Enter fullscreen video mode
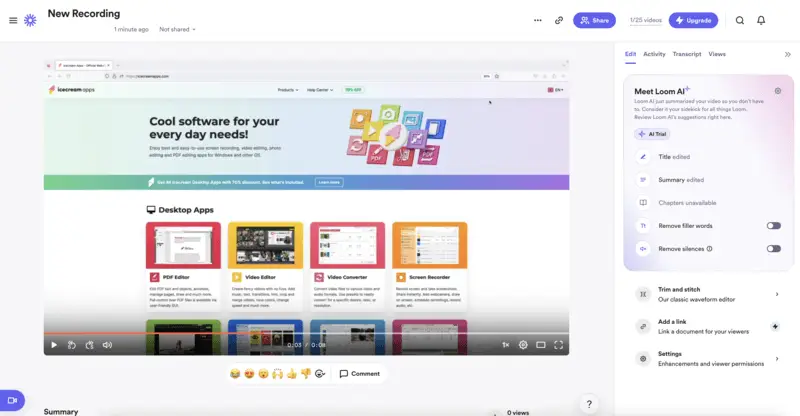Viewport: 800px width, 416px height. [x=559, y=345]
